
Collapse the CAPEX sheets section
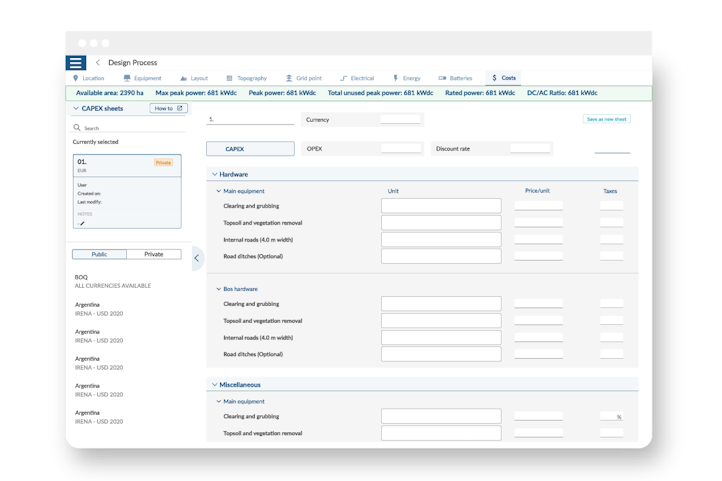(x=76, y=109)
